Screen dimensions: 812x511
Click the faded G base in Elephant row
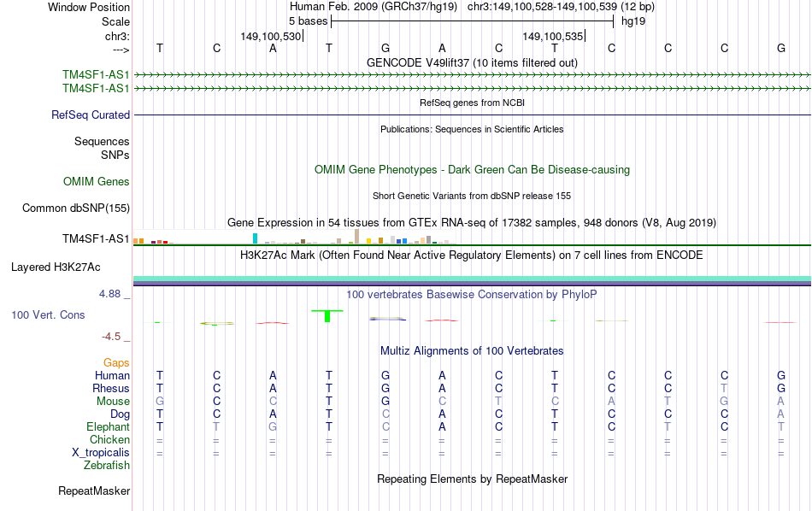point(273,426)
